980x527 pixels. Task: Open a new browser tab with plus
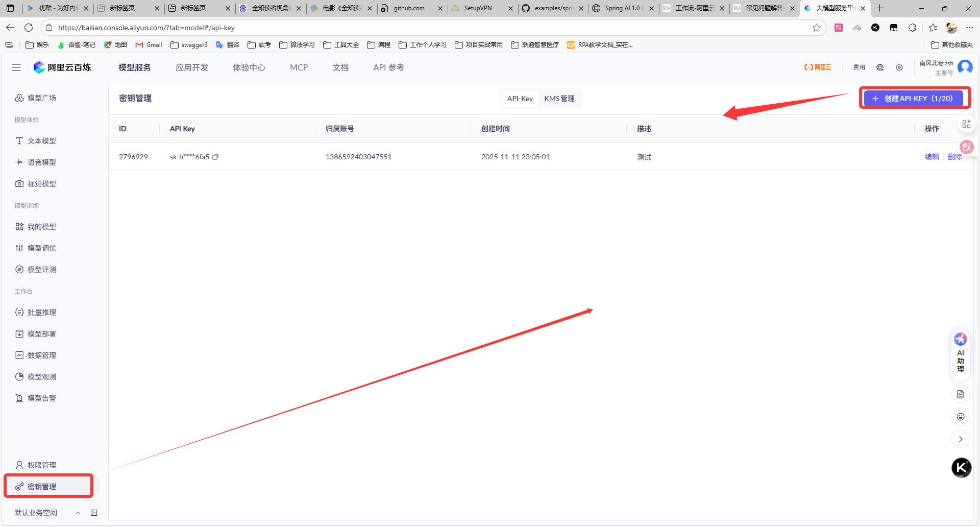pos(879,8)
